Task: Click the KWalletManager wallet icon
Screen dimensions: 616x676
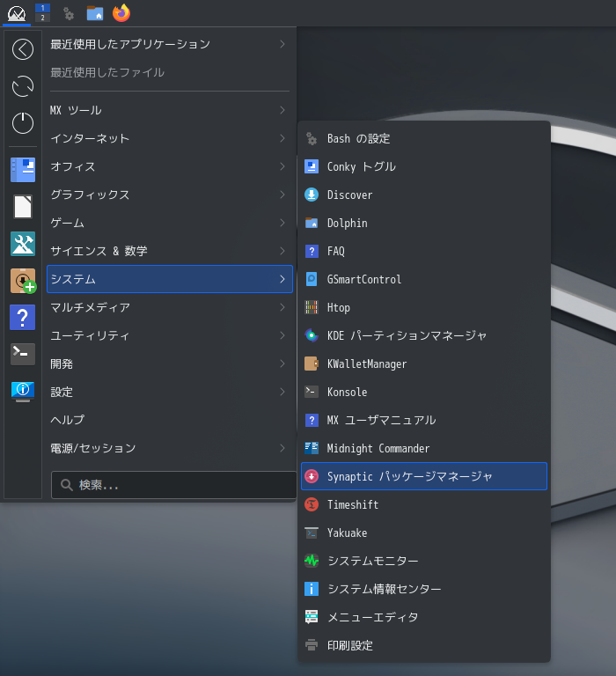Action: 312,364
